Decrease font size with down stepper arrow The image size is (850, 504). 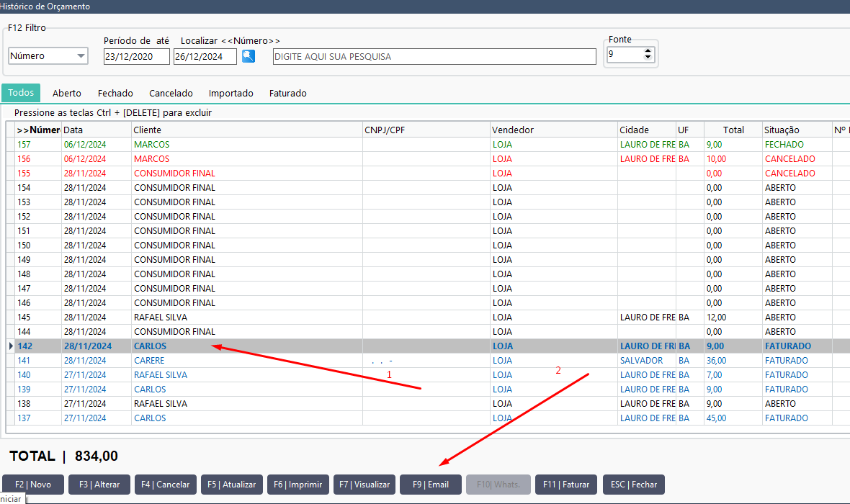[648, 58]
